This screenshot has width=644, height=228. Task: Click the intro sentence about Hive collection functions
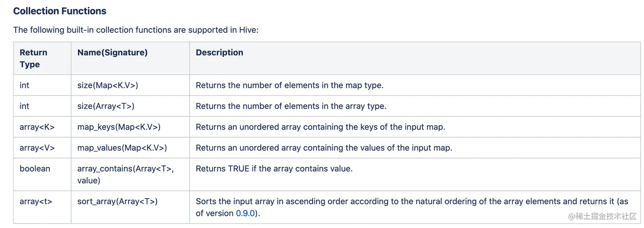pyautogui.click(x=135, y=30)
